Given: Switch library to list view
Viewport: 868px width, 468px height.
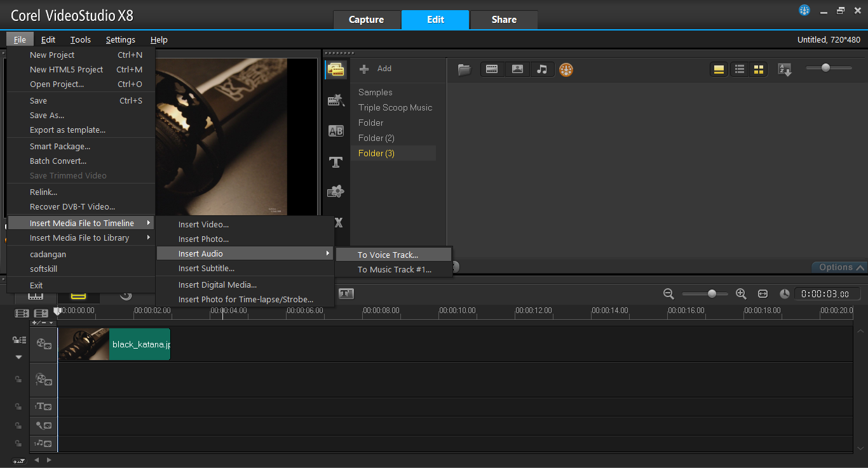Looking at the screenshot, I should point(739,69).
